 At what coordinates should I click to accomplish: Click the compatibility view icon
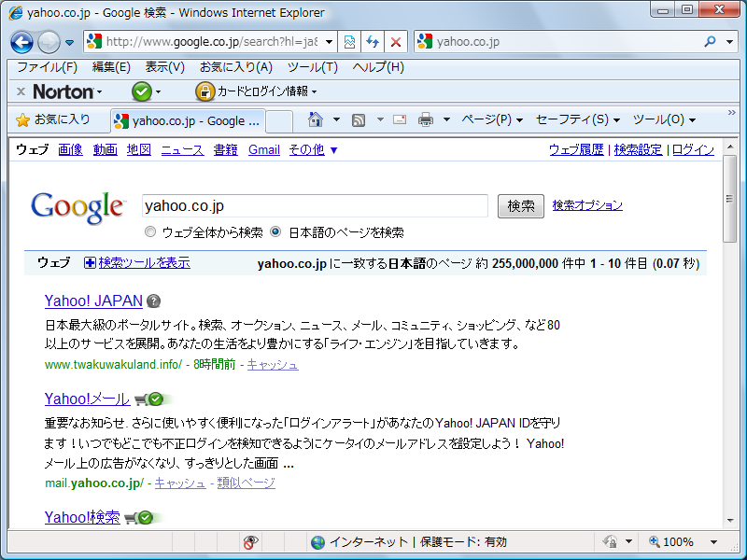pos(349,42)
